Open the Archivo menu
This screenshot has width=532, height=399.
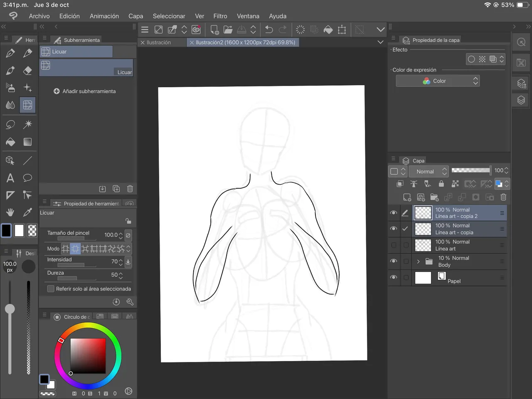(x=39, y=16)
